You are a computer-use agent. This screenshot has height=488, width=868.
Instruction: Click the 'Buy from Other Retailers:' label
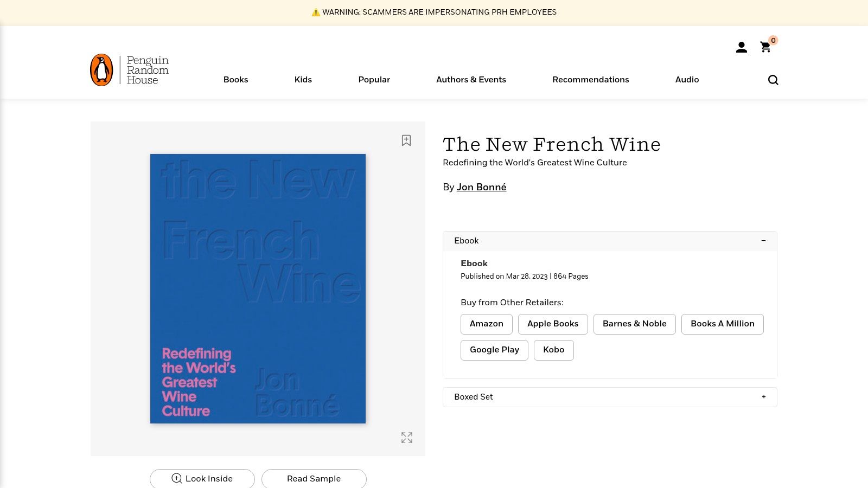click(512, 303)
